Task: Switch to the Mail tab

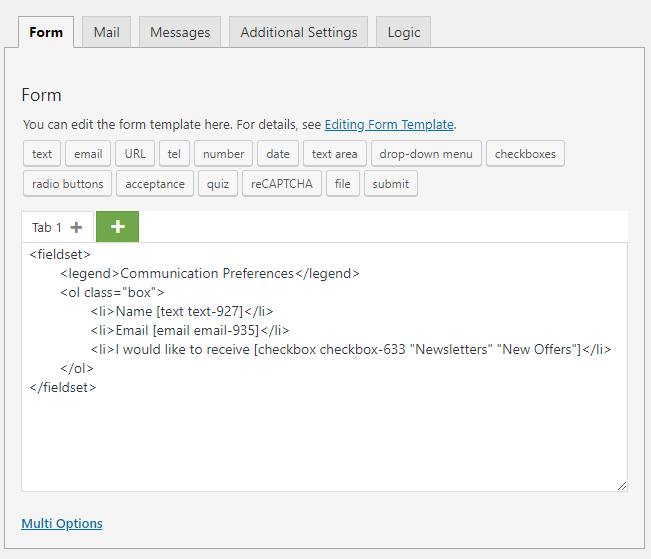Action: point(107,32)
